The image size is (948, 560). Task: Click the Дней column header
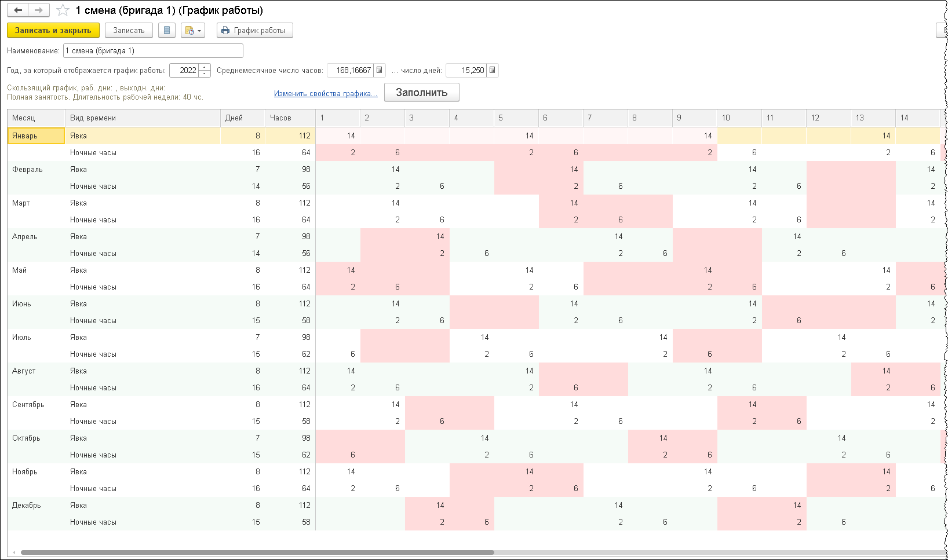[243, 118]
